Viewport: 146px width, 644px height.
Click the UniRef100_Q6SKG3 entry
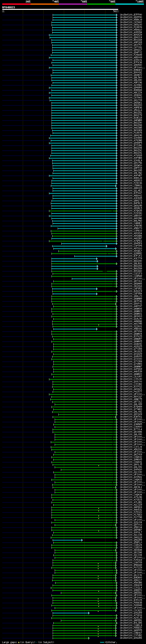(x=131, y=316)
